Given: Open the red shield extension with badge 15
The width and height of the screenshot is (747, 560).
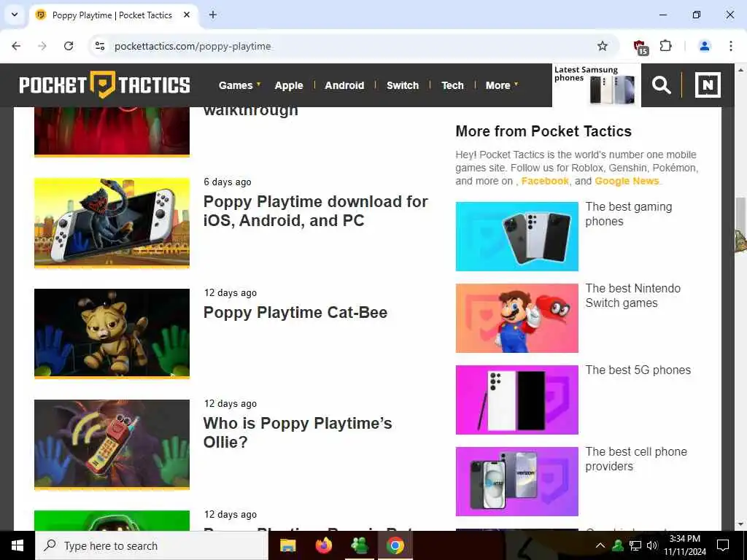Looking at the screenshot, I should tap(640, 47).
